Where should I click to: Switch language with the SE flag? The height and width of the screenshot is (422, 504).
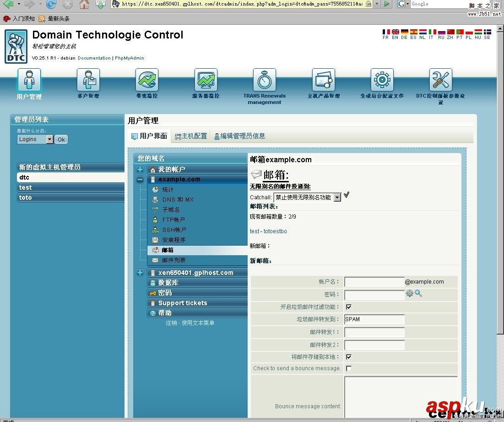click(488, 32)
